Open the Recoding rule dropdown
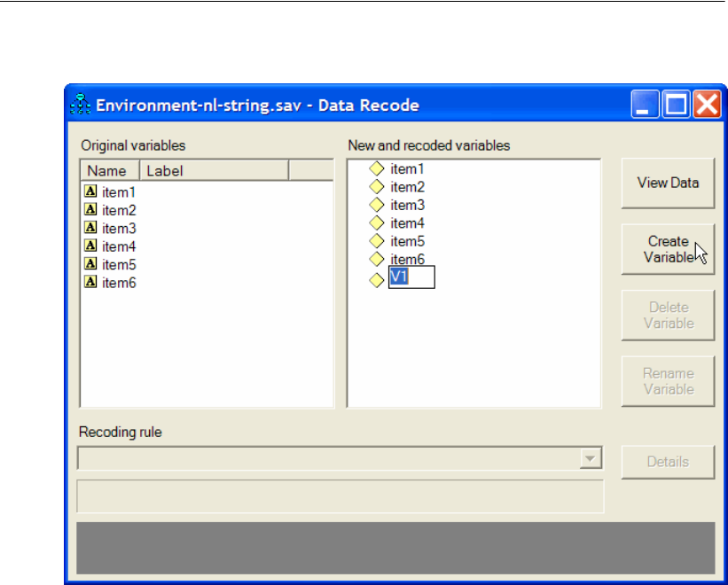 (587, 458)
